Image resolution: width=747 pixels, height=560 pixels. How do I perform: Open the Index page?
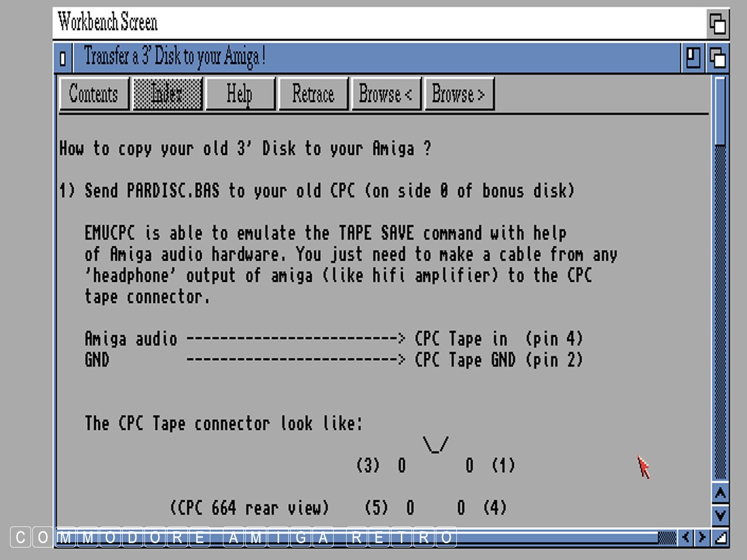pos(167,94)
